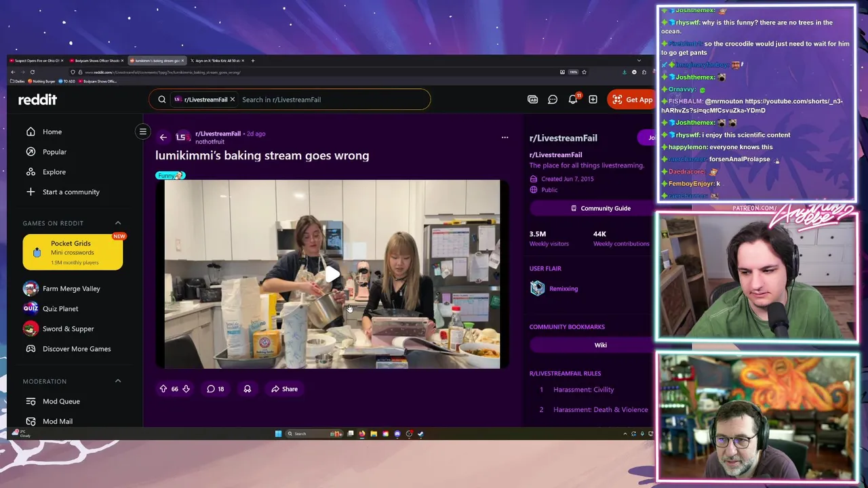This screenshot has width=868, height=488.
Task: Give an award to this post
Action: click(x=248, y=389)
